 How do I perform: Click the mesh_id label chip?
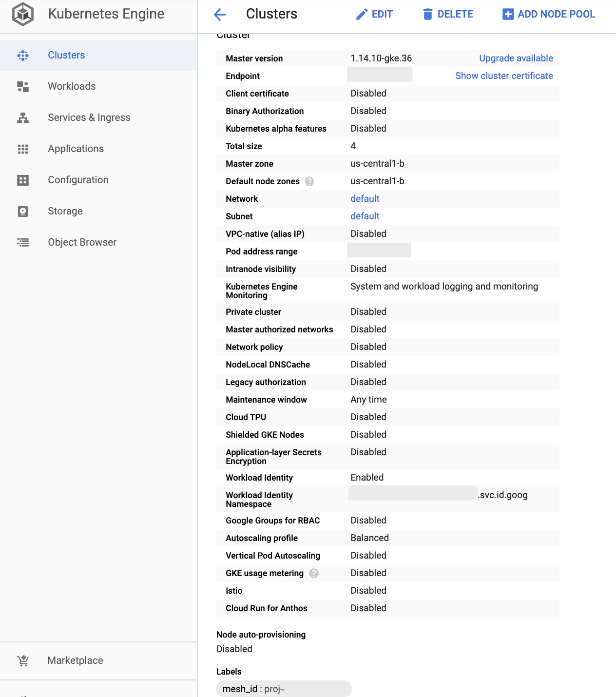point(284,689)
